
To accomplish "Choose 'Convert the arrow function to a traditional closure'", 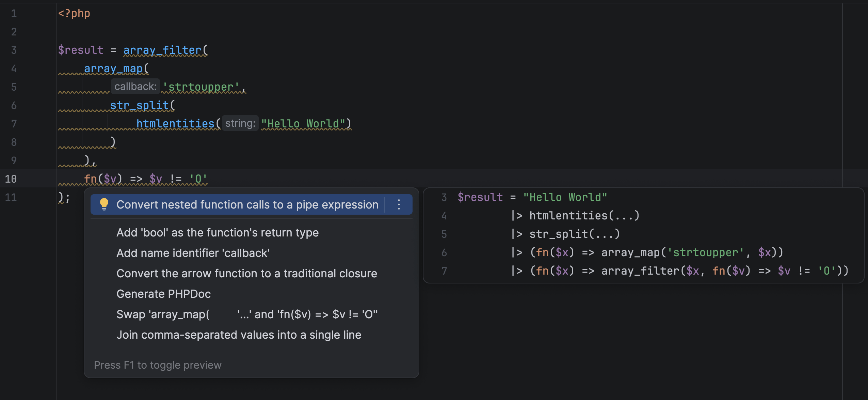I will click(247, 273).
